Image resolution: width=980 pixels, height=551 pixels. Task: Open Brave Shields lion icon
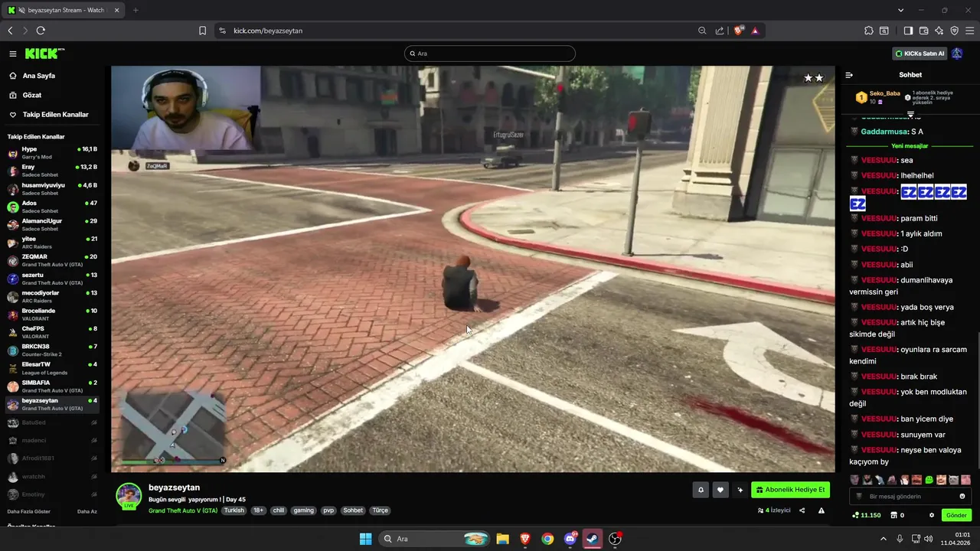739,31
